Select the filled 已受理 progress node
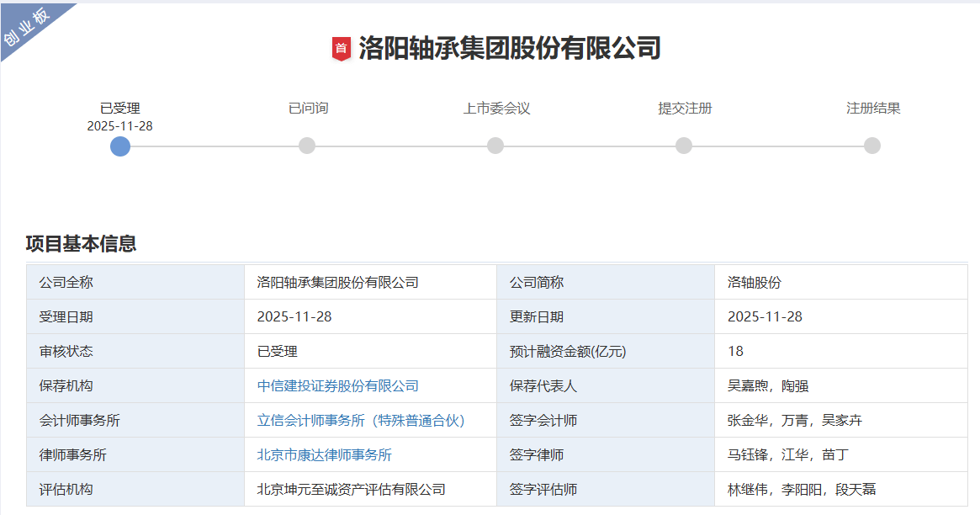Screen dimensions: 980x515 point(119,147)
